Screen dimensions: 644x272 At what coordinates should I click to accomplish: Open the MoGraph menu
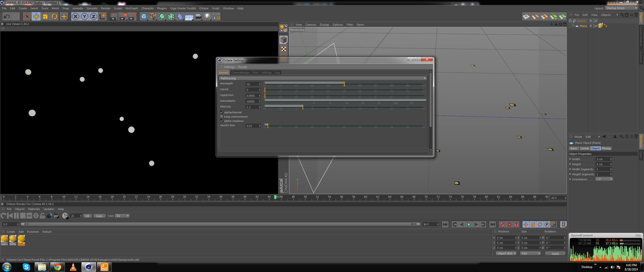coord(132,8)
